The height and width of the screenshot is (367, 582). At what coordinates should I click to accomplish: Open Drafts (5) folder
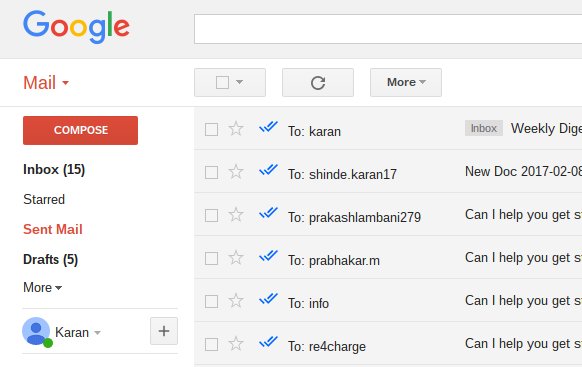pos(50,259)
